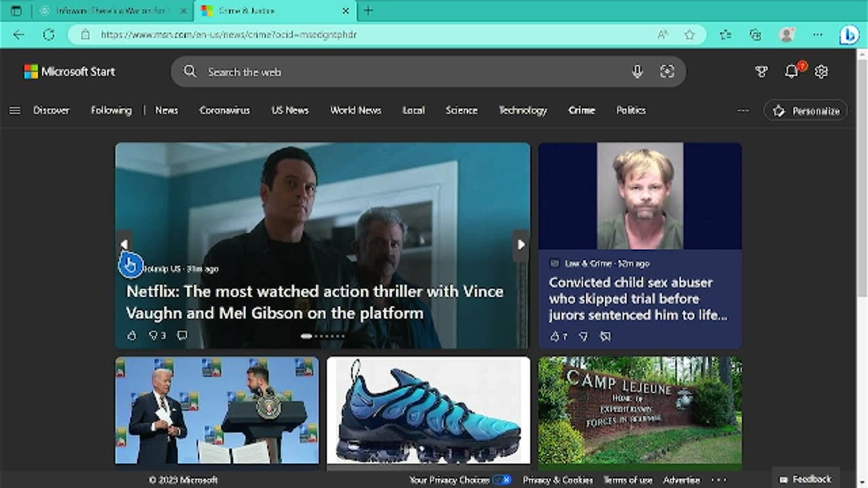Image resolution: width=868 pixels, height=488 pixels.
Task: Click the Feedback button
Action: click(806, 479)
